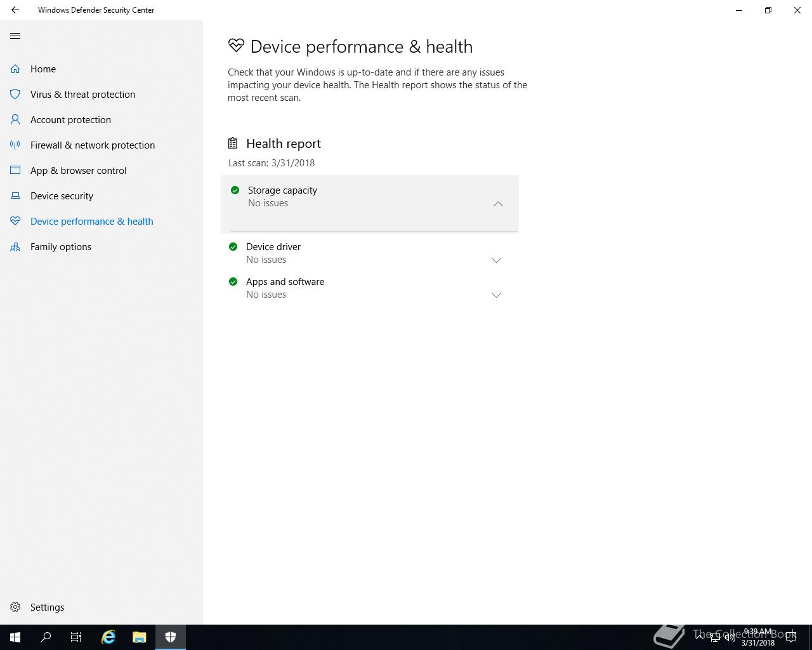
Task: Expand the Device driver section
Action: (496, 260)
